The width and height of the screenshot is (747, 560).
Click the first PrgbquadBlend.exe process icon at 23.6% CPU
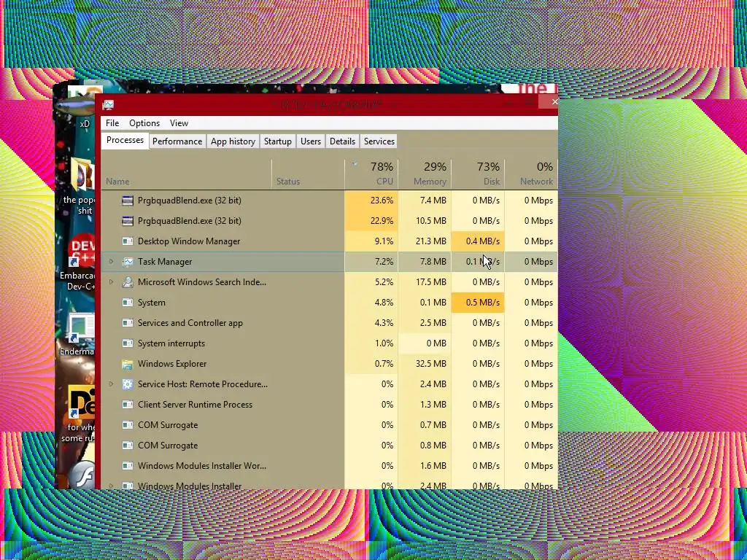pos(127,201)
